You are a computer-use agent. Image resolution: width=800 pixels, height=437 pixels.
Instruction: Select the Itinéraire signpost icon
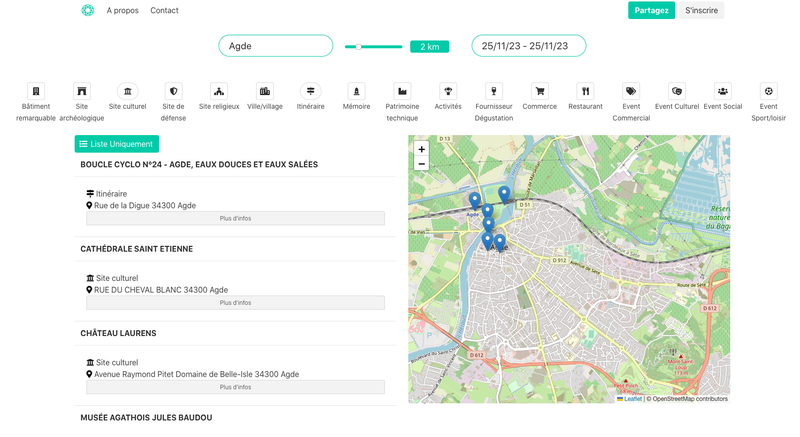pyautogui.click(x=311, y=91)
